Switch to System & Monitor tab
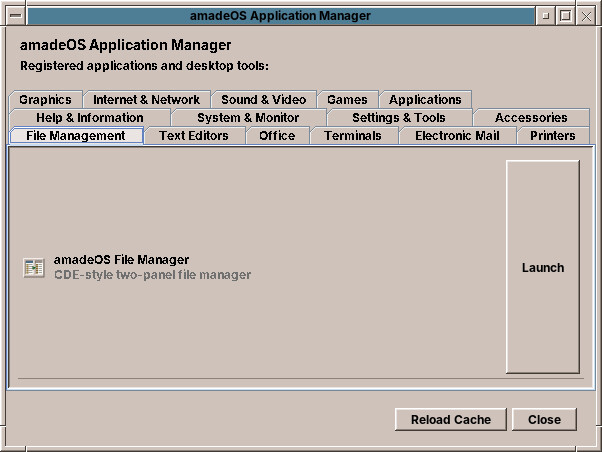 [248, 118]
